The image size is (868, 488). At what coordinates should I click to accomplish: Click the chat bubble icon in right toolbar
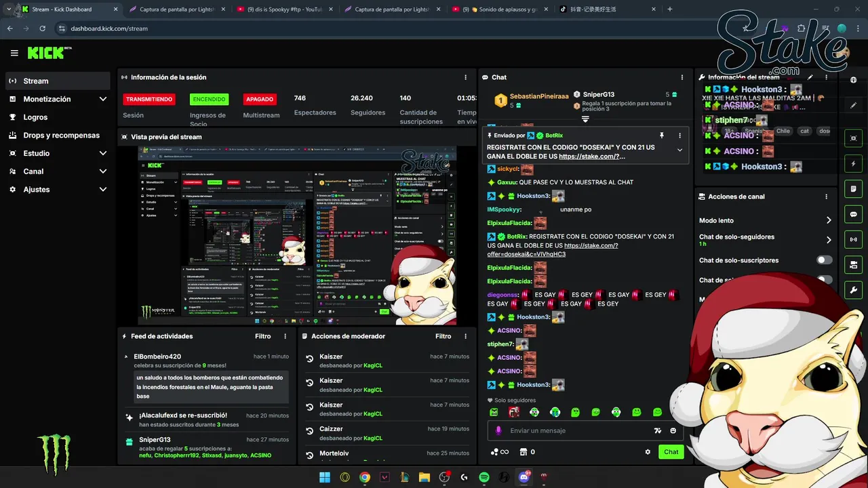coord(853,214)
